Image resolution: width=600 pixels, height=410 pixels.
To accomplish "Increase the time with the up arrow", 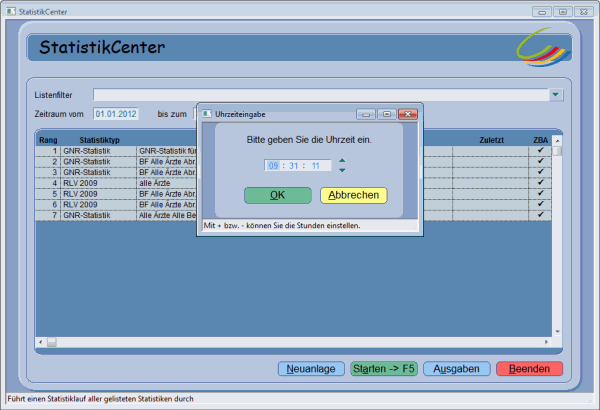I will pos(342,160).
